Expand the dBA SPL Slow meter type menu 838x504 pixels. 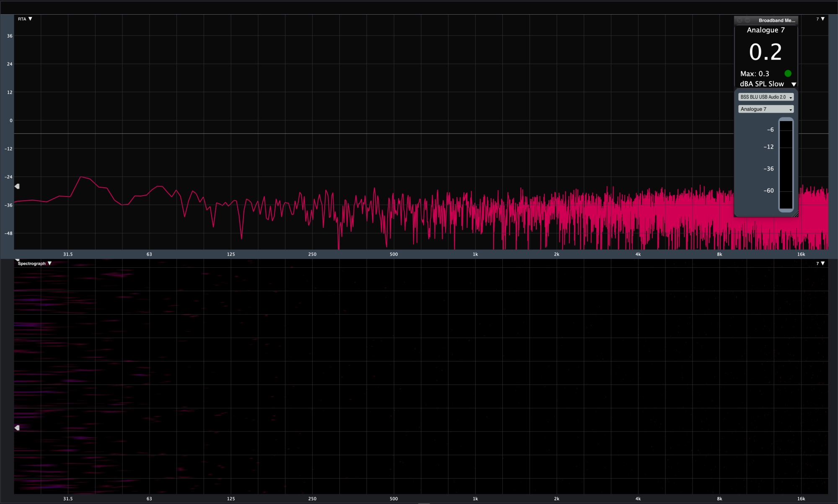793,84
